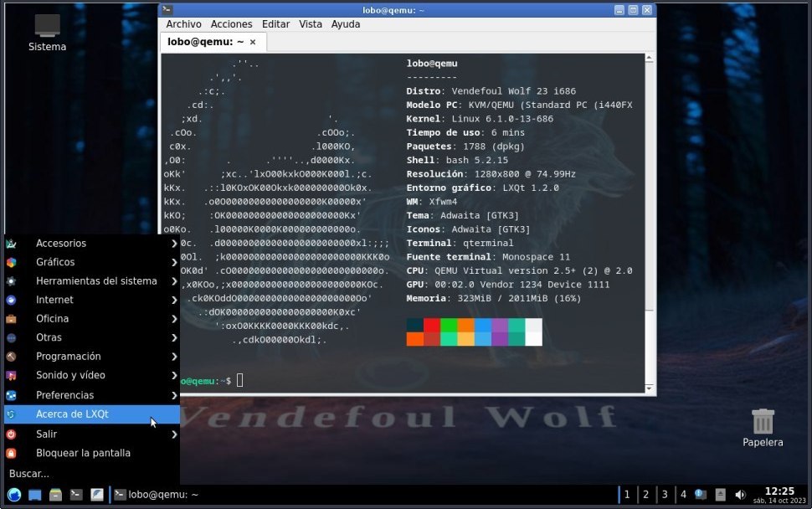Click the Salir power icon
Screen dimensions: 812x509
(x=12, y=434)
